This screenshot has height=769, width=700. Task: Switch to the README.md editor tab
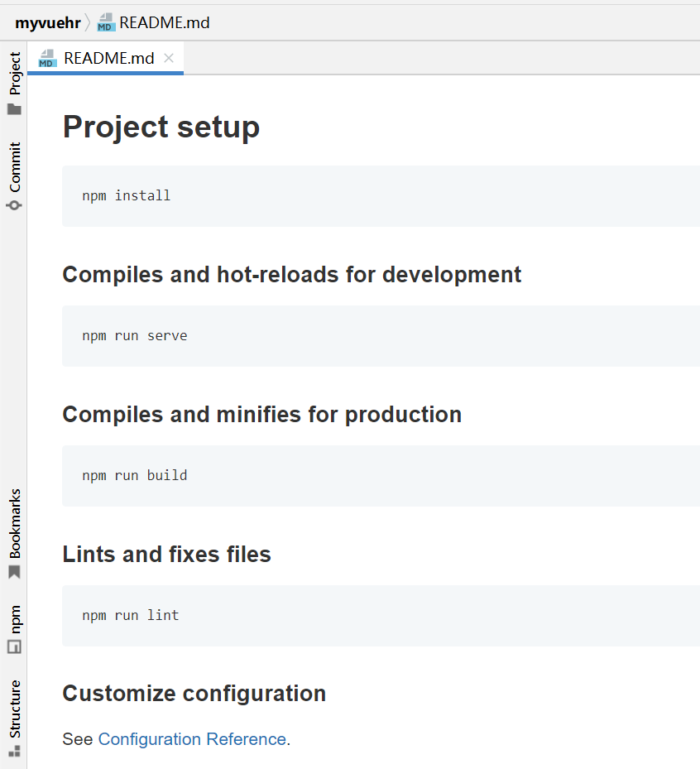point(105,59)
